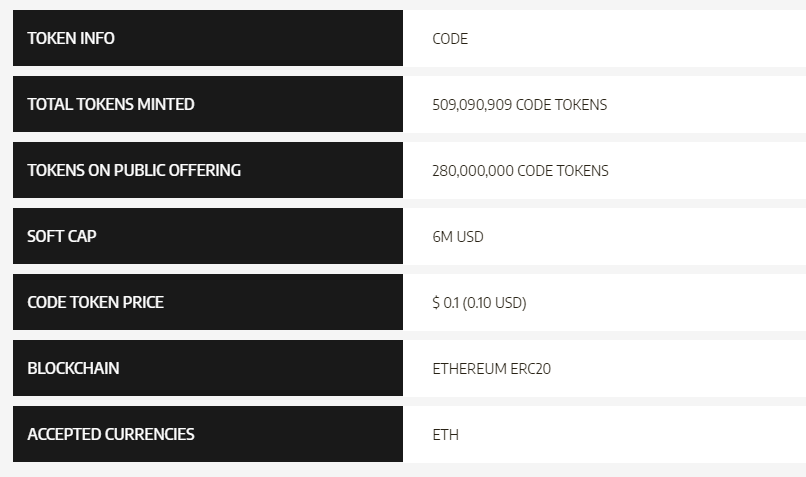Click the ACCEPTED CURRENCIES label

point(111,434)
